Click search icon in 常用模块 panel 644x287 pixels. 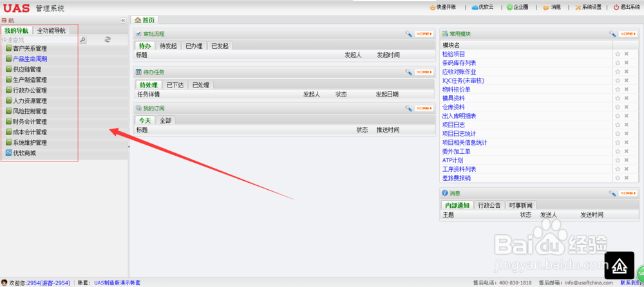[612, 34]
